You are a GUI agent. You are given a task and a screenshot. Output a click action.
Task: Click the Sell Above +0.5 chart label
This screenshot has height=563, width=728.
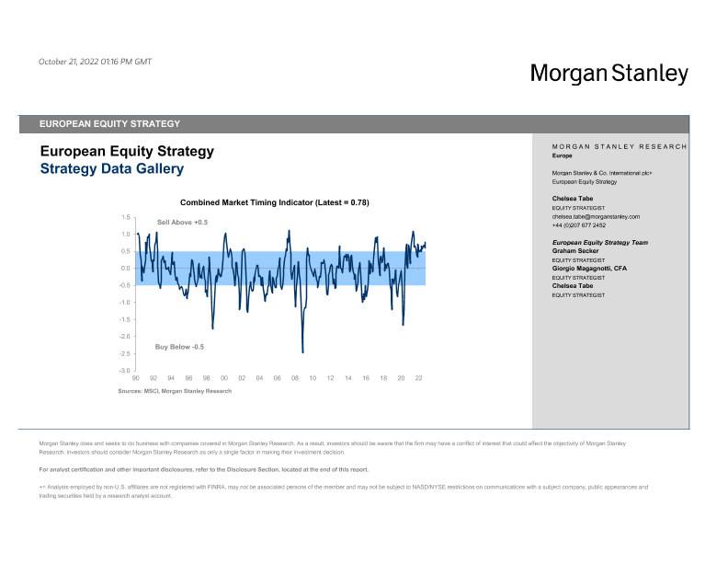click(182, 223)
